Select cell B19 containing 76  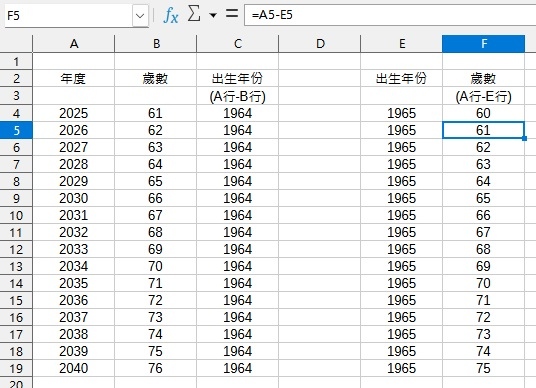pos(156,369)
